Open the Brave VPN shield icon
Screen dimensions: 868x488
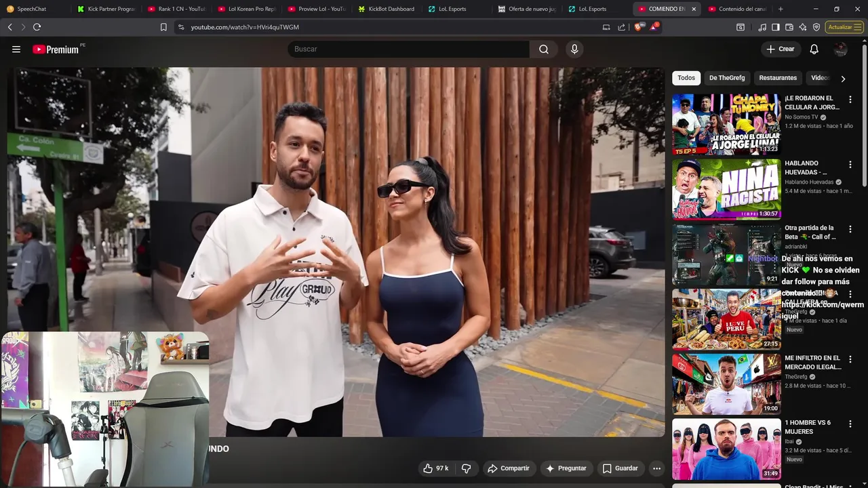[816, 27]
